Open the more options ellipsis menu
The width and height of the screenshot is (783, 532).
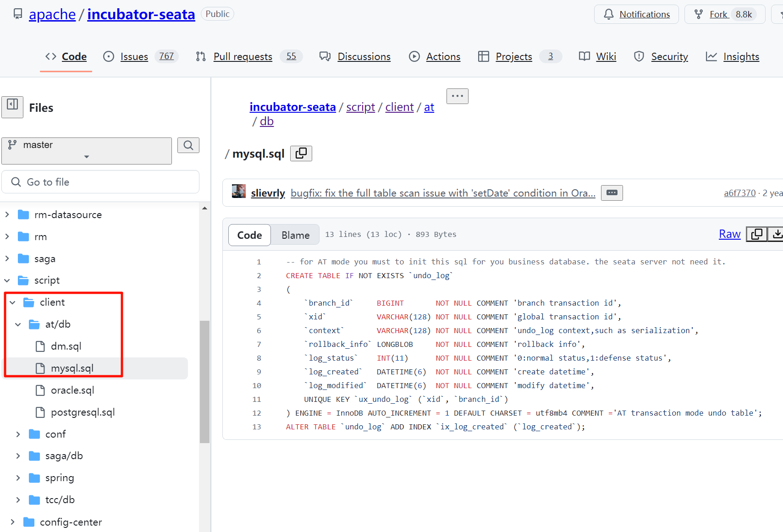(x=458, y=96)
